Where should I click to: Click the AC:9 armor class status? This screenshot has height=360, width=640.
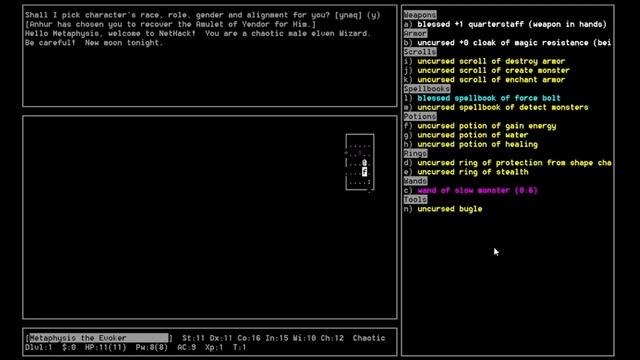(187, 347)
